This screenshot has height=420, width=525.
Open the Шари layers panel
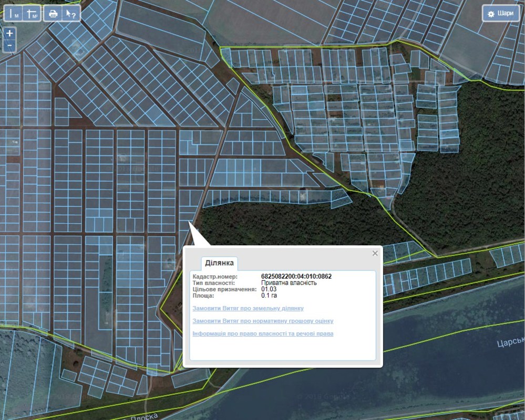pyautogui.click(x=500, y=14)
